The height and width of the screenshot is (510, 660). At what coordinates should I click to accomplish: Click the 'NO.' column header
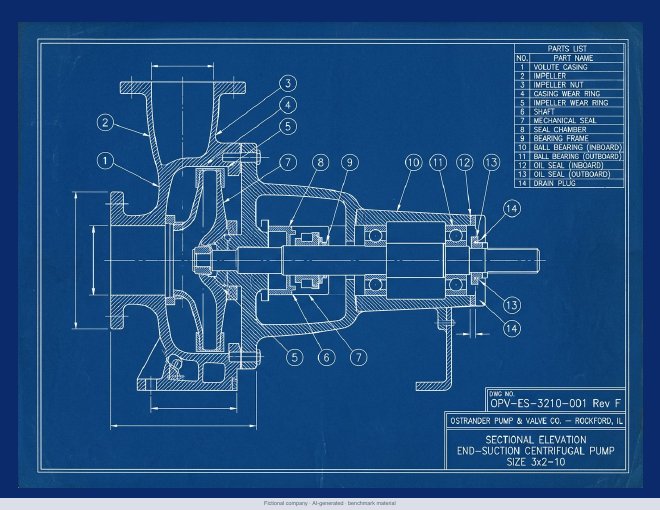(x=522, y=58)
